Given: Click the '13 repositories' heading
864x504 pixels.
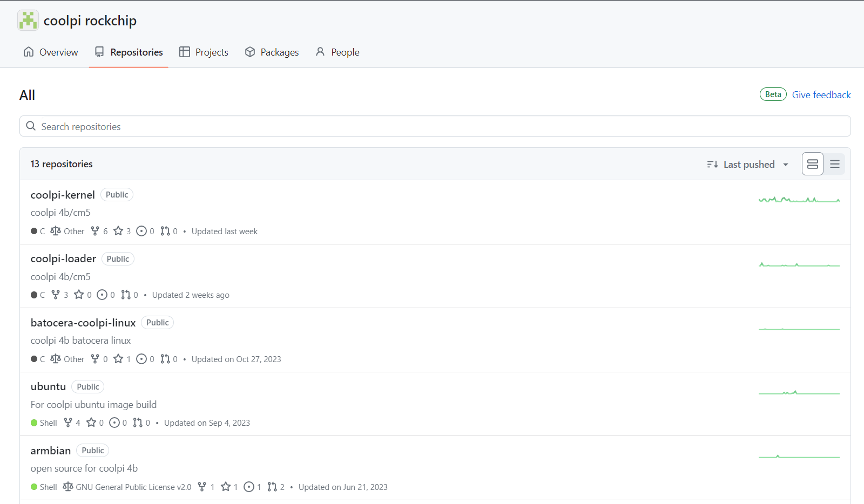Looking at the screenshot, I should point(62,164).
